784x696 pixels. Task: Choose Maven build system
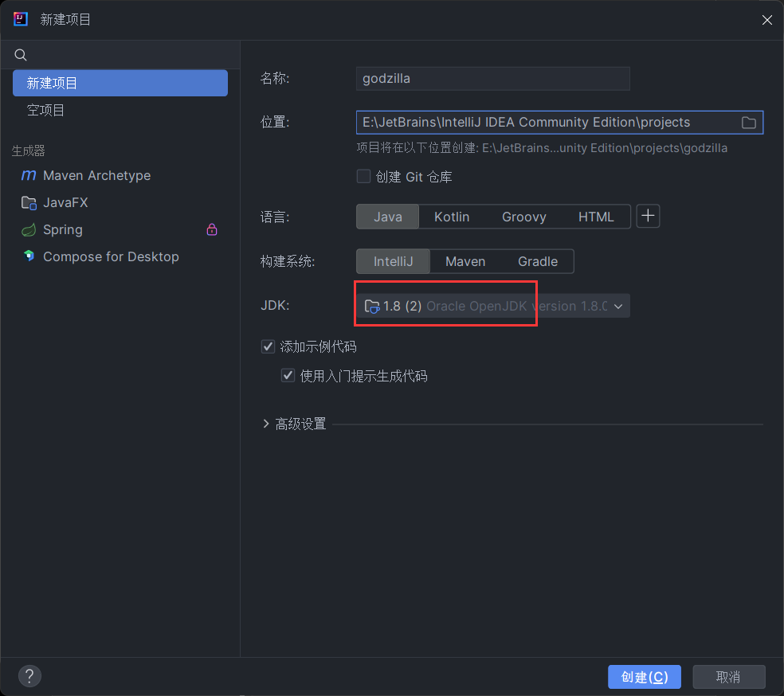(x=465, y=261)
